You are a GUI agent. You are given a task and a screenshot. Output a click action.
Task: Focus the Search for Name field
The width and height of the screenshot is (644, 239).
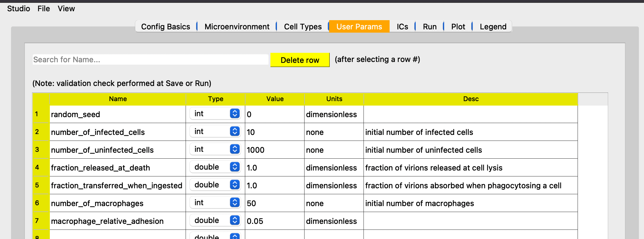tap(150, 60)
